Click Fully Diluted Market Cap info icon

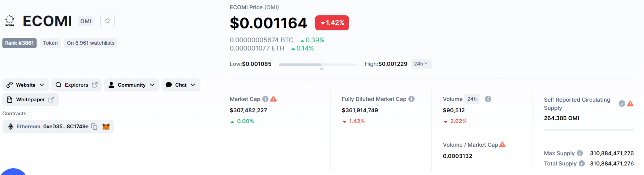point(411,99)
